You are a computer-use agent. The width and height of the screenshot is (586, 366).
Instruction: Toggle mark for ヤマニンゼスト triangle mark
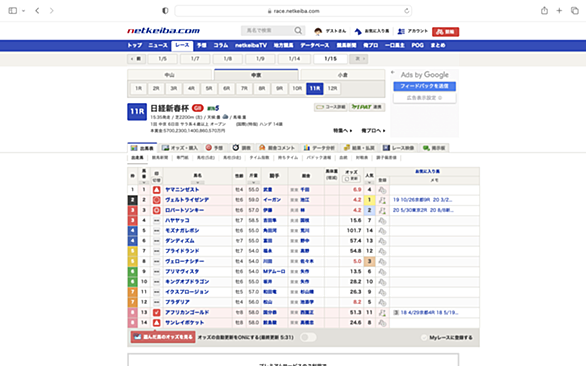[157, 190]
